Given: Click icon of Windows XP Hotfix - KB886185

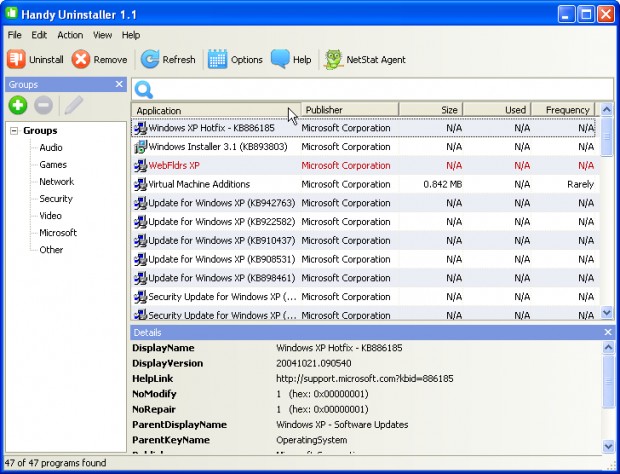Looking at the screenshot, I should (x=140, y=128).
